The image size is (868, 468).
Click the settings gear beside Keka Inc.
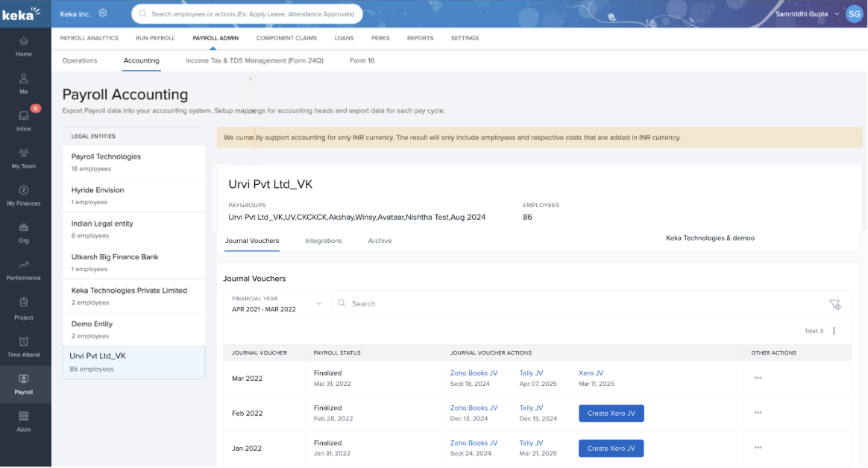[x=103, y=13]
